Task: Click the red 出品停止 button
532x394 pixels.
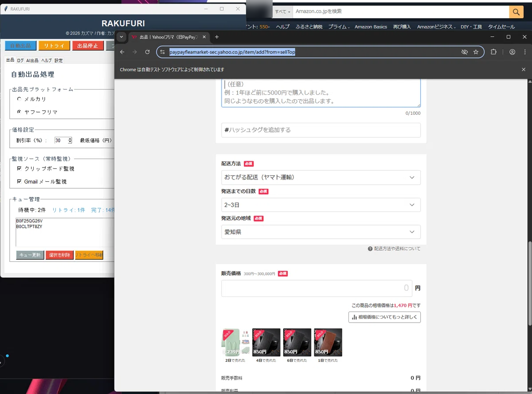Action: (88, 46)
